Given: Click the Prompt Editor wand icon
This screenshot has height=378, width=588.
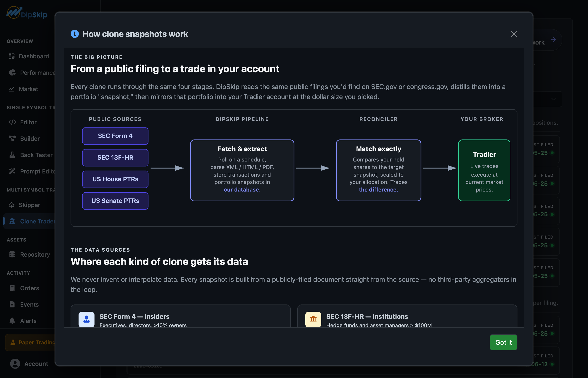Looking at the screenshot, I should pos(12,171).
